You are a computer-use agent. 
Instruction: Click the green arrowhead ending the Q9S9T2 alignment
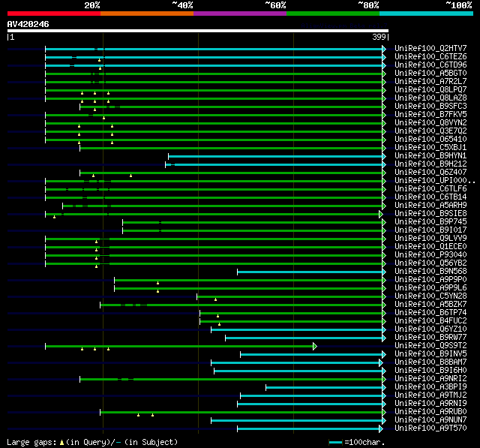click(x=315, y=347)
